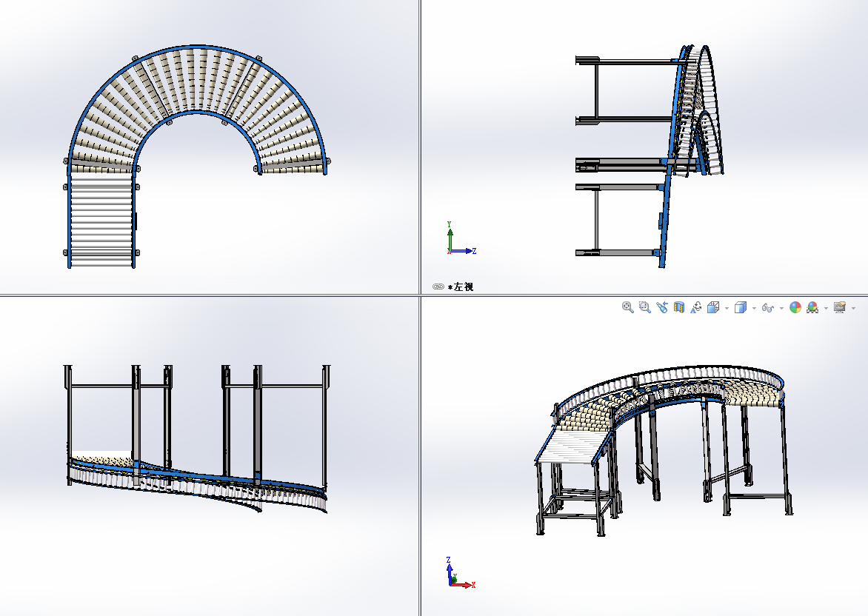Click the *左视 view label
868x616 pixels.
pos(461,287)
